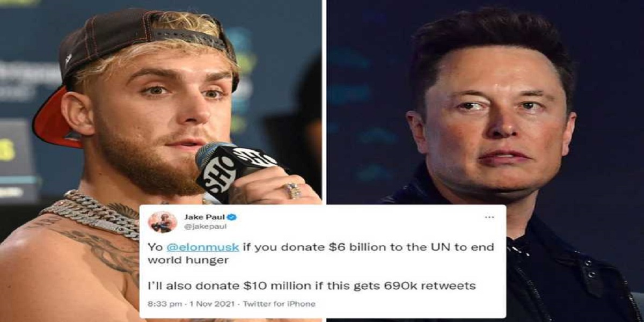Open the round profile avatar on the tweet
Screen dimensions: 644x322
click(x=162, y=222)
